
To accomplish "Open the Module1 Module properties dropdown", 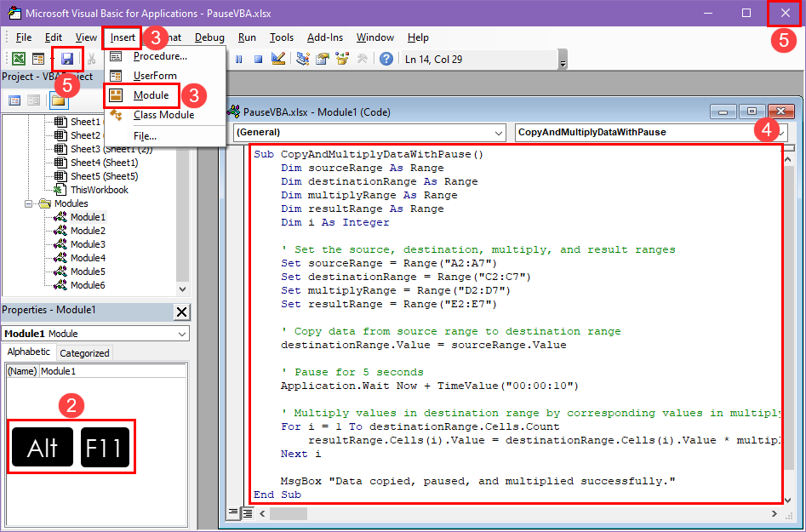I will point(182,334).
